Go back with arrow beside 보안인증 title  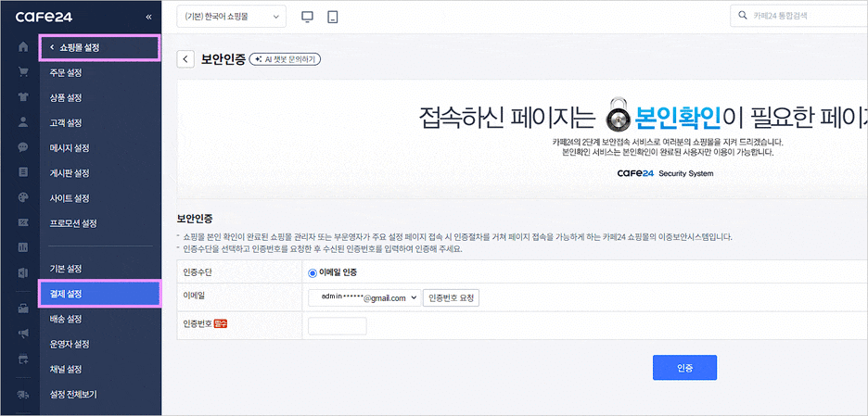tap(185, 59)
